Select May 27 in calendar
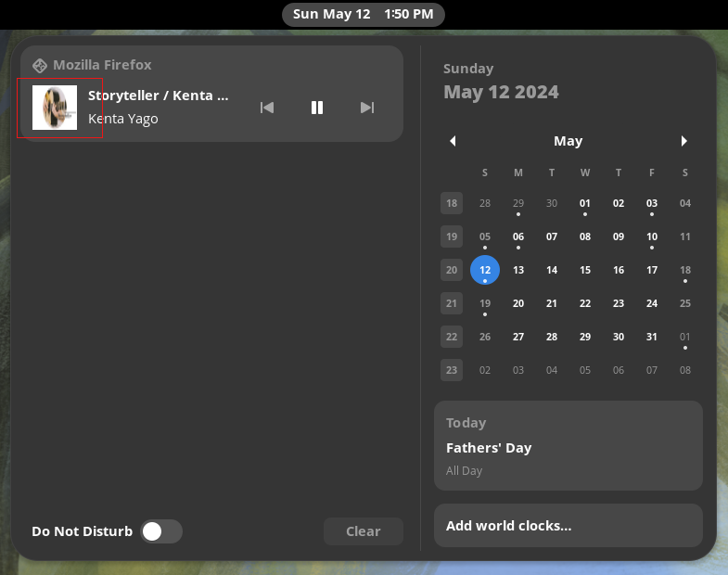This screenshot has width=728, height=575. point(518,337)
